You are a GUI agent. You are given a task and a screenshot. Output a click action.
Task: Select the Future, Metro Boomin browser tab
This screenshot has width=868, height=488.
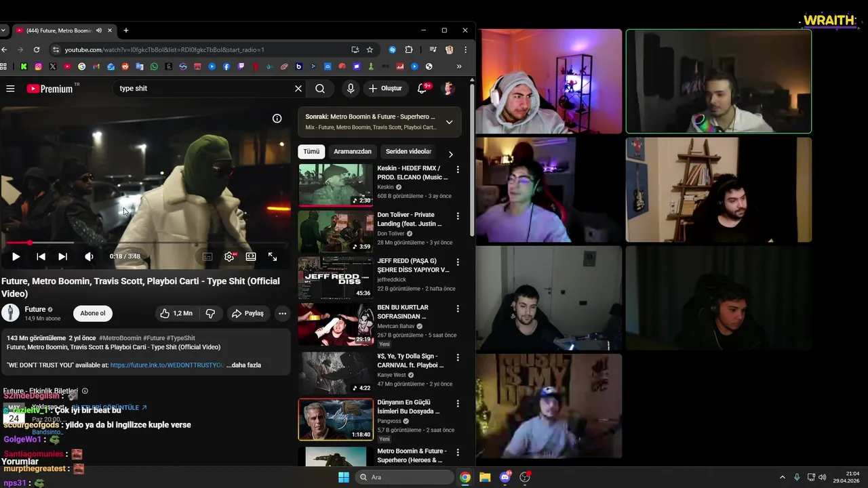pos(64,30)
